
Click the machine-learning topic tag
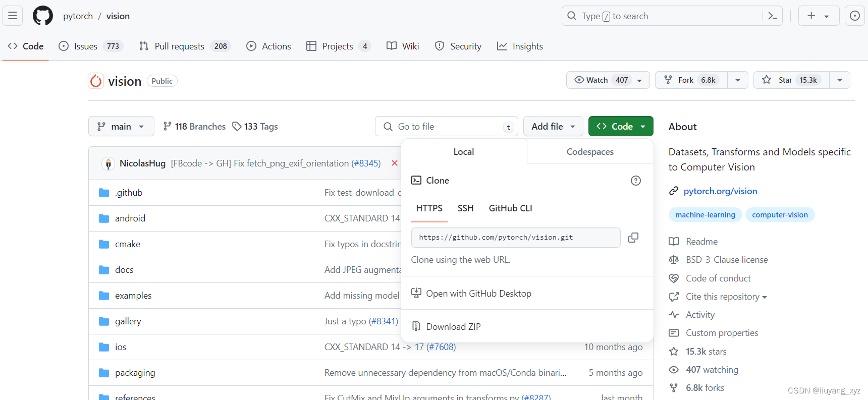(705, 214)
